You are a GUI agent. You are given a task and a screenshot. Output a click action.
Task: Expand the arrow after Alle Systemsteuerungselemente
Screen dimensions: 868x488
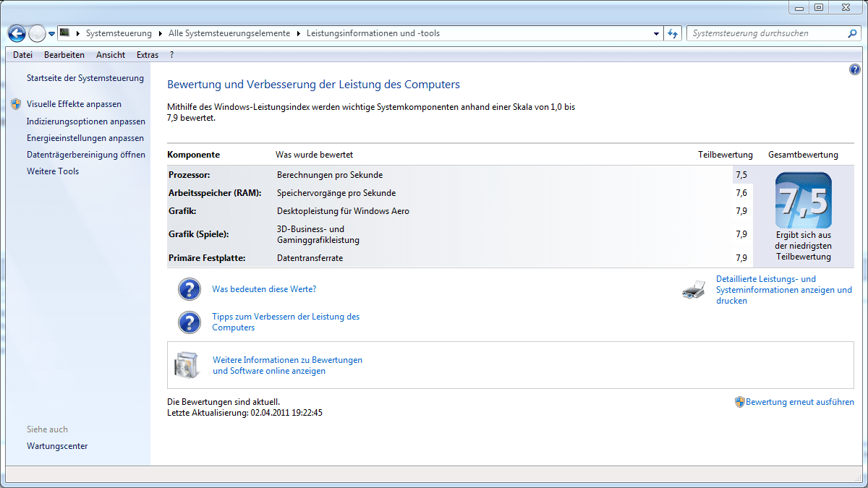pyautogui.click(x=299, y=33)
